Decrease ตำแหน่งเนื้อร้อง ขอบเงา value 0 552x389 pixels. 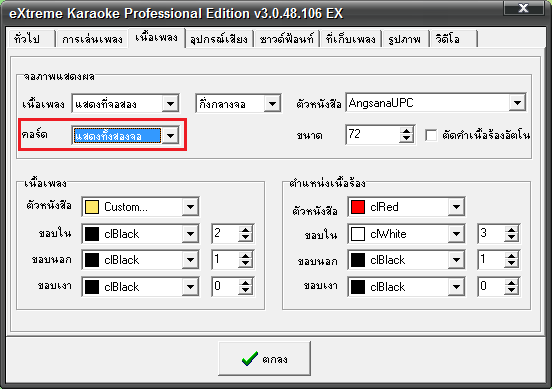pyautogui.click(x=512, y=290)
